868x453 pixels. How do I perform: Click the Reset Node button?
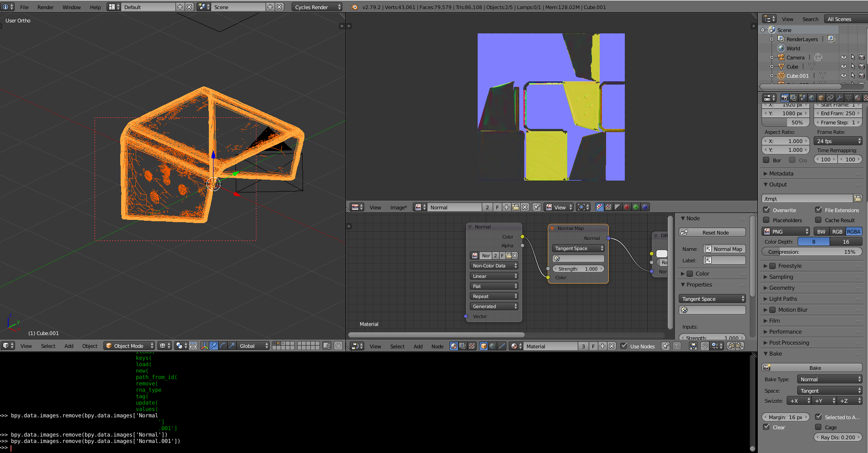[x=712, y=233]
